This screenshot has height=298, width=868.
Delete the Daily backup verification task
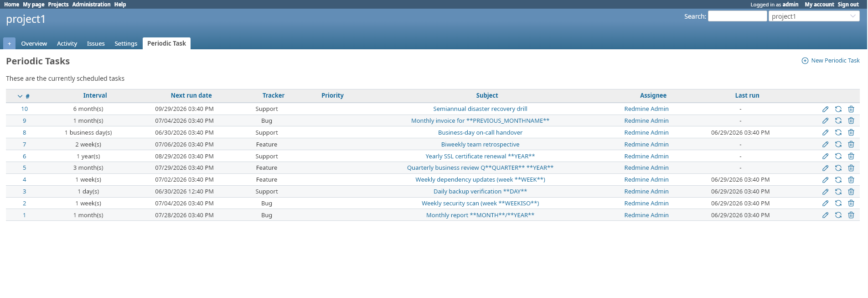click(851, 192)
